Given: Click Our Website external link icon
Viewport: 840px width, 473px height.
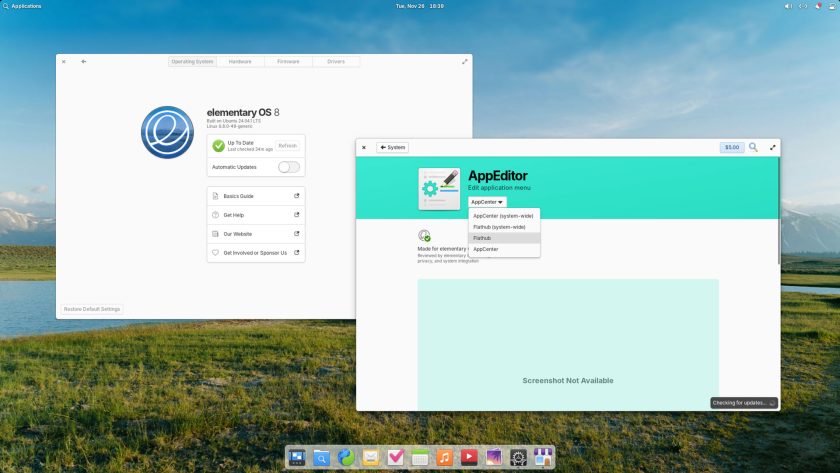Looking at the screenshot, I should tap(296, 234).
